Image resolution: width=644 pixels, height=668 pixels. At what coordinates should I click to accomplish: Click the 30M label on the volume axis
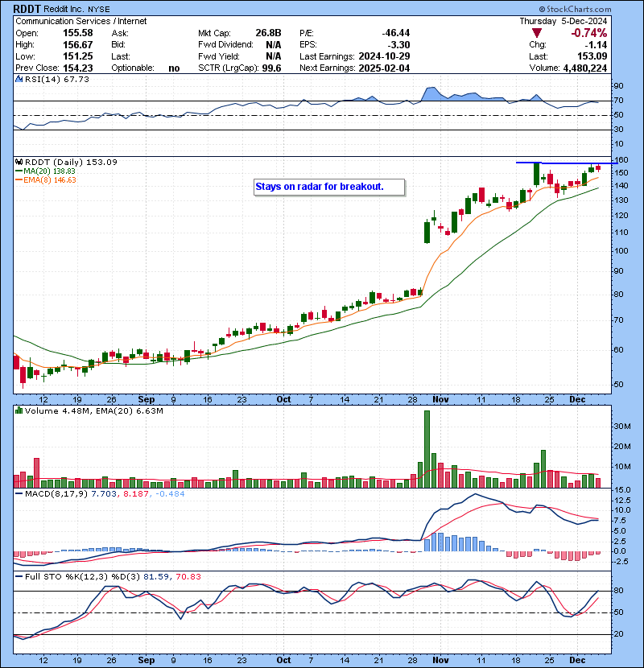tap(622, 426)
